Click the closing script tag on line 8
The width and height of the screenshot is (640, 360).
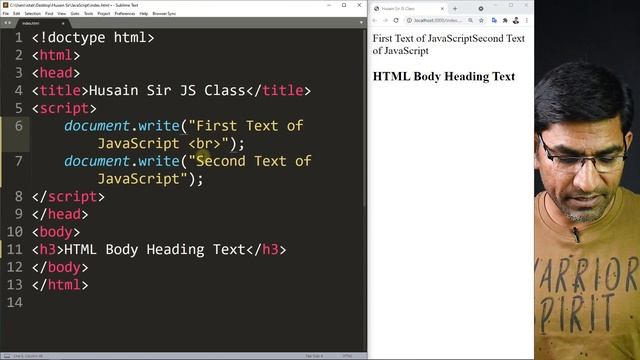click(x=68, y=197)
